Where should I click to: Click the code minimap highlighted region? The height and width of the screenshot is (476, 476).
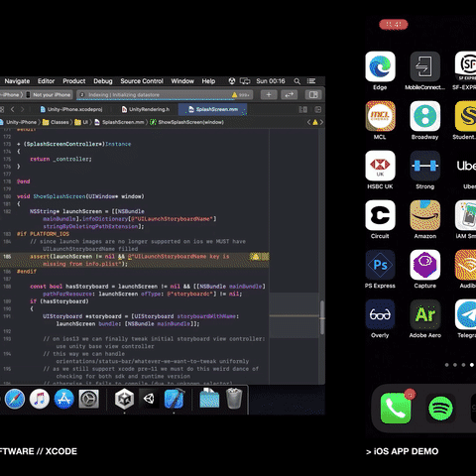click(295, 315)
